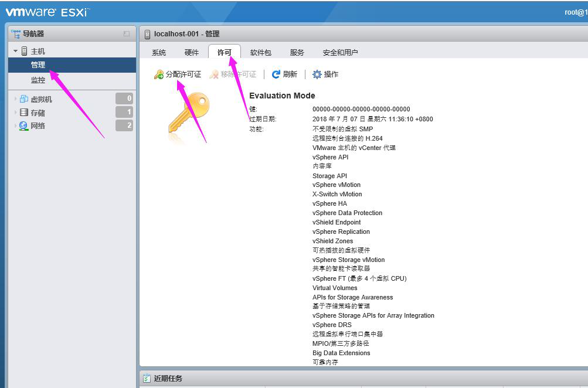
Task: Click the host server icon beside 主机
Action: tap(25, 51)
